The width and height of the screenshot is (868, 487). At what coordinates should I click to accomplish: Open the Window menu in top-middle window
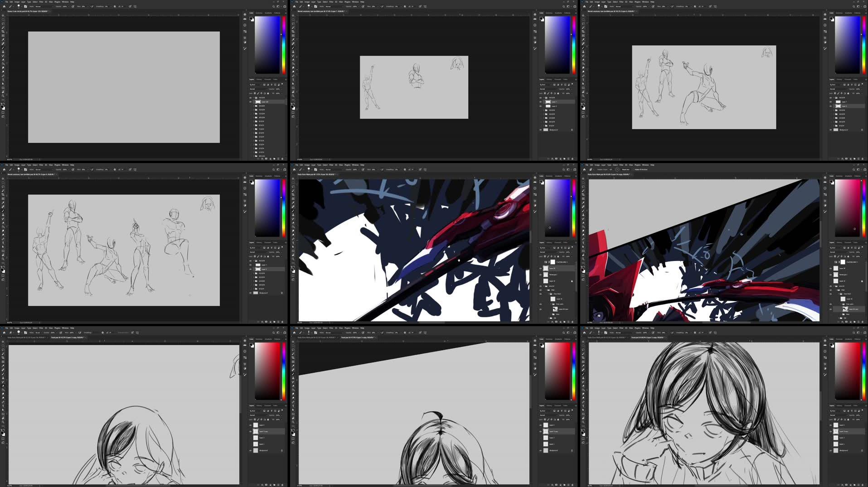(355, 2)
